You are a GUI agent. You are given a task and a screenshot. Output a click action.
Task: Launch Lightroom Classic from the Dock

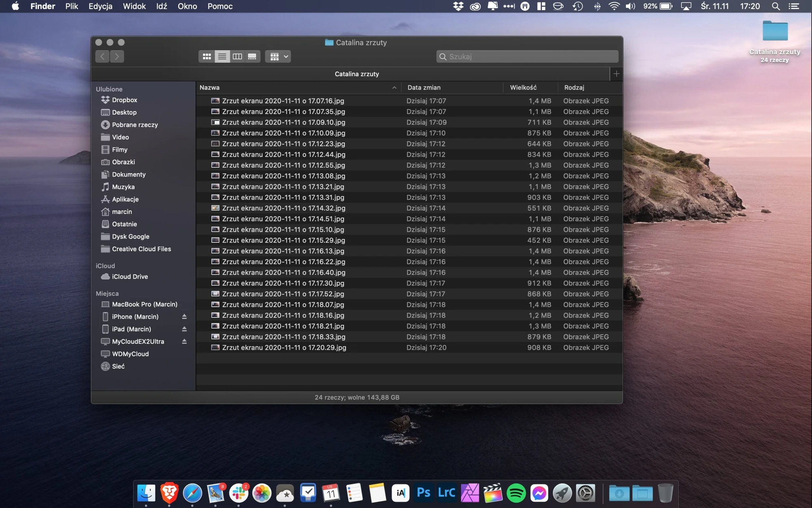click(x=447, y=493)
